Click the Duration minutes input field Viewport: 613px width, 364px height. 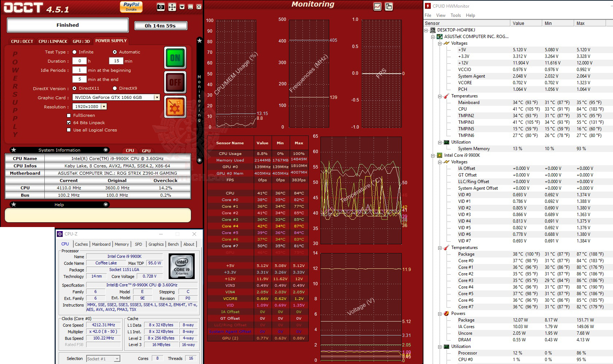[116, 61]
